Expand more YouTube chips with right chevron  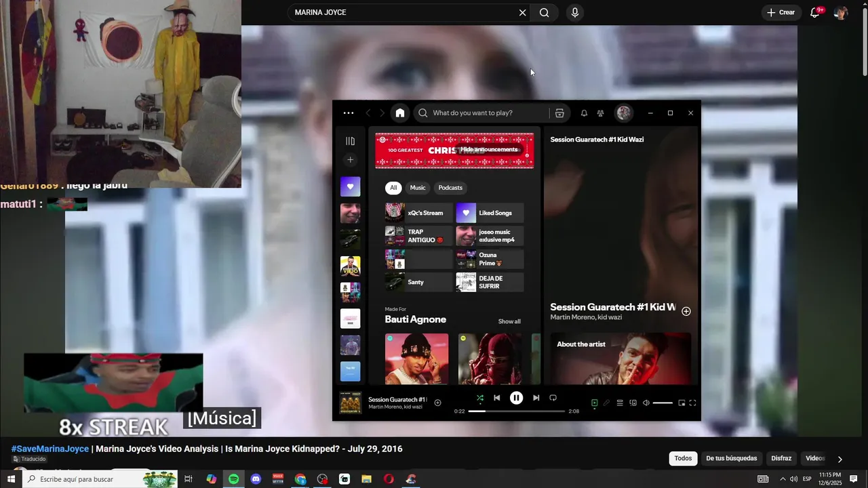840,459
